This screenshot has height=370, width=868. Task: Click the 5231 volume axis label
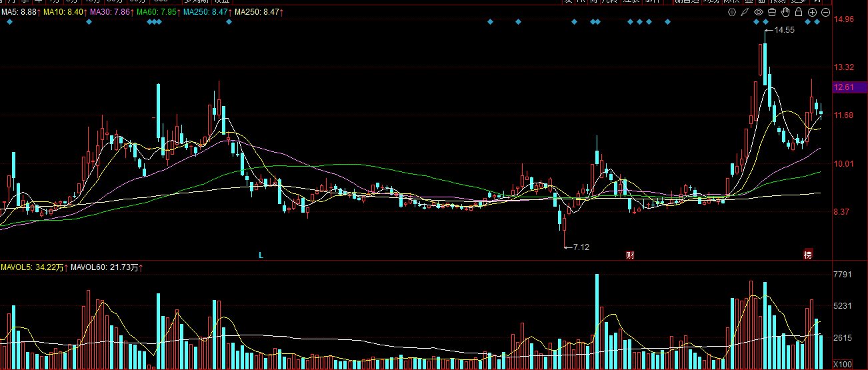(844, 306)
